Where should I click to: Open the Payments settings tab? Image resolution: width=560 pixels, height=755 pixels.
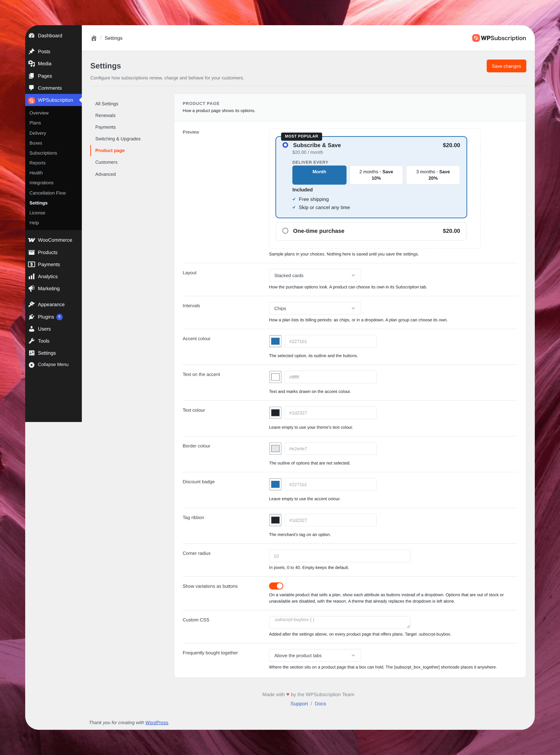coord(105,127)
